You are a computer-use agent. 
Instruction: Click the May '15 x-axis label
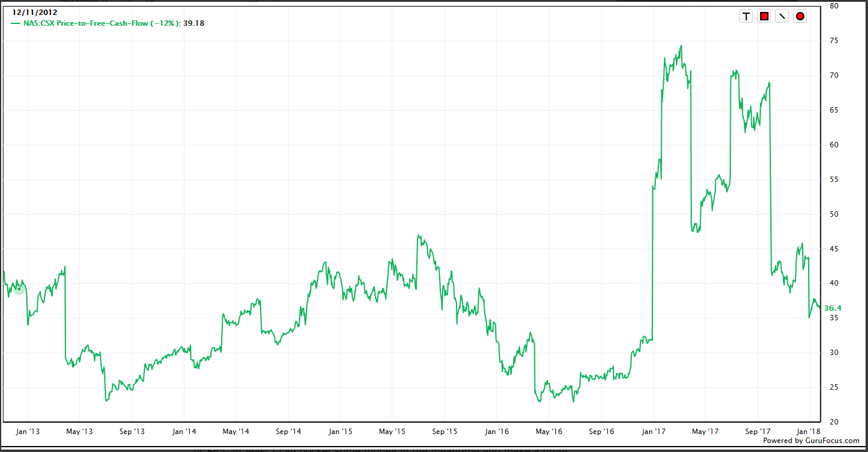point(392,431)
